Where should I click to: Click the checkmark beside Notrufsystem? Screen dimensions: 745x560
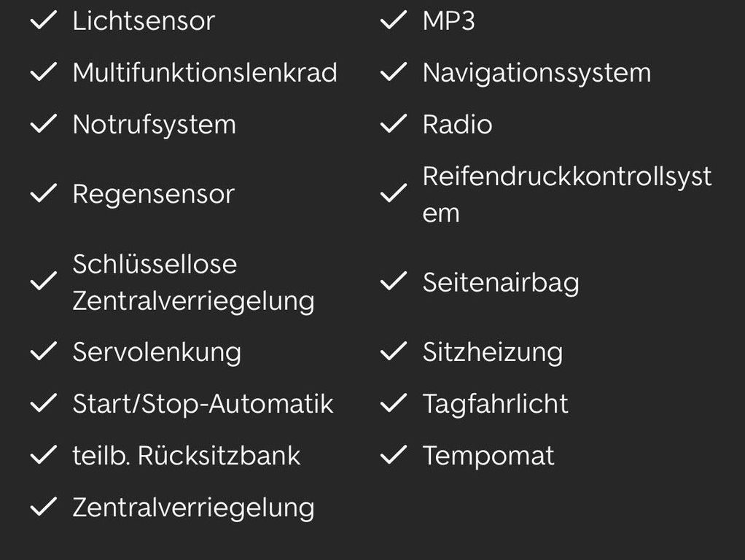pos(44,124)
